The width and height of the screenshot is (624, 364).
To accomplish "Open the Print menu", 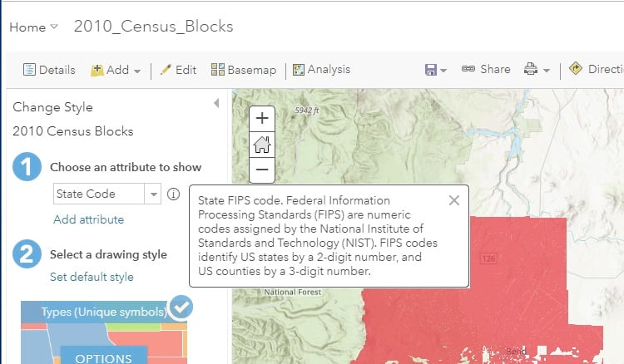I will pos(537,70).
